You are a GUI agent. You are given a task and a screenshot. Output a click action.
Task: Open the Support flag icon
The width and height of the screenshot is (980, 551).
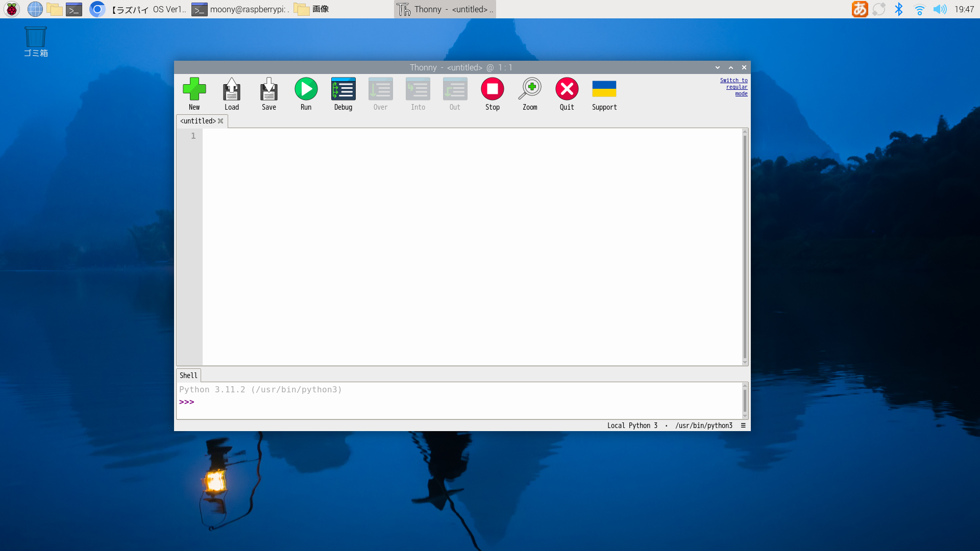pyautogui.click(x=604, y=89)
